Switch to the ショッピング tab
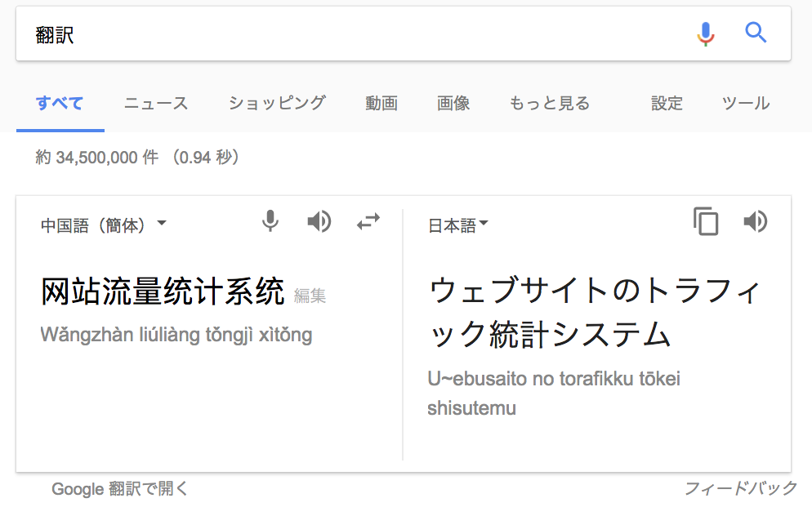Screen dimensions: 812x516 pos(277,103)
